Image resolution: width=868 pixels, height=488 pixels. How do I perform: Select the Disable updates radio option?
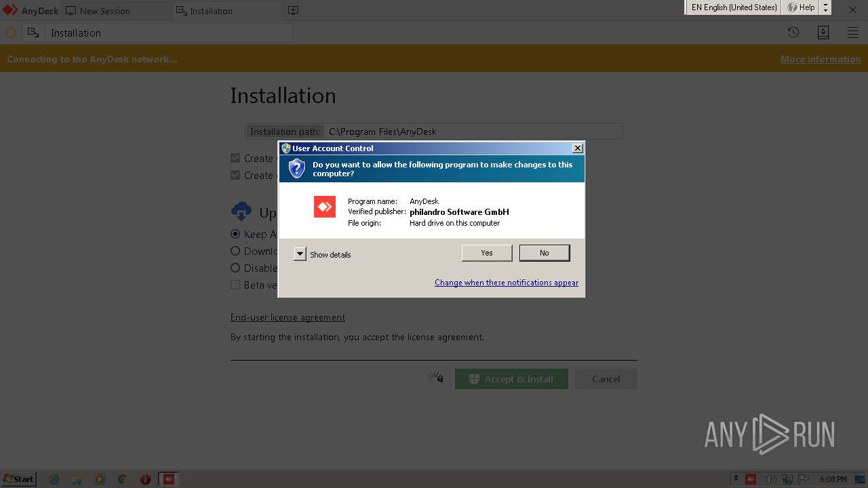[x=235, y=268]
